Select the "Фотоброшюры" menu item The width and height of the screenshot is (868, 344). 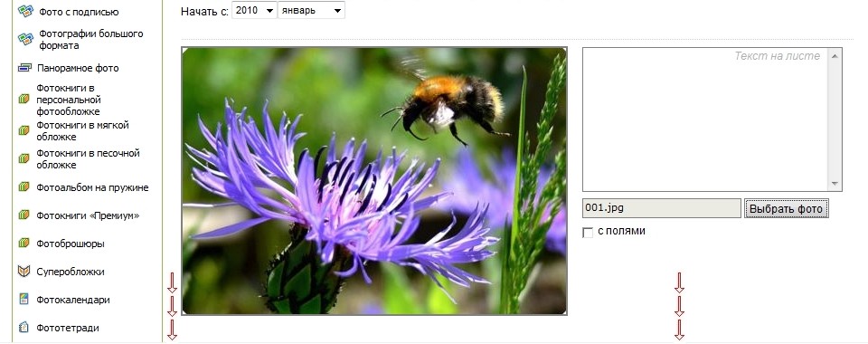pyautogui.click(x=71, y=244)
